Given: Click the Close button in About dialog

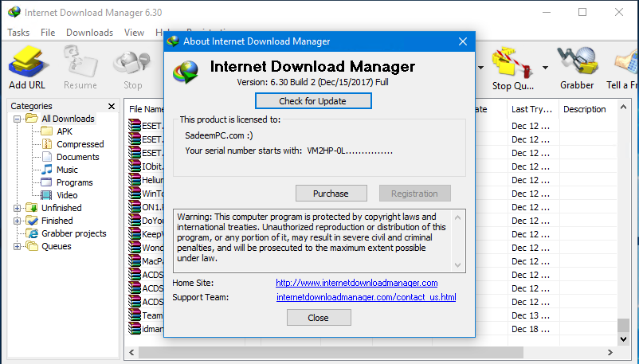Looking at the screenshot, I should point(319,318).
